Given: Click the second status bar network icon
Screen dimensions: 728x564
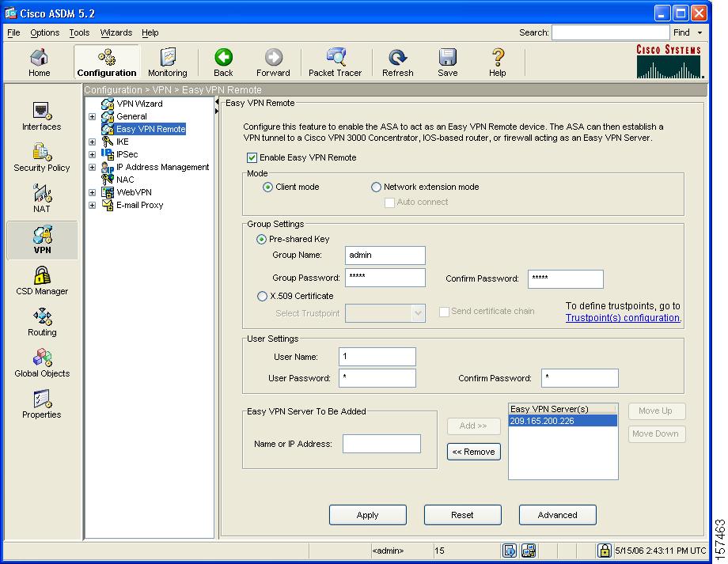Looking at the screenshot, I should 529,551.
